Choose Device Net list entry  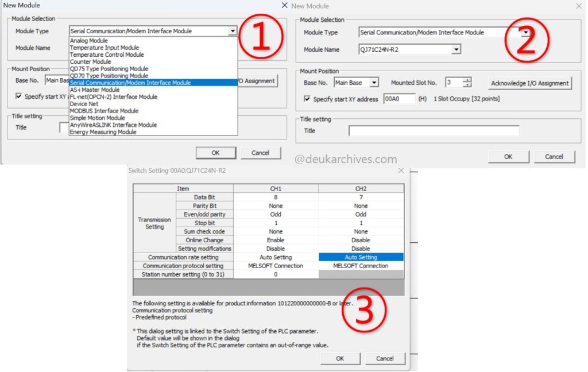[153, 104]
